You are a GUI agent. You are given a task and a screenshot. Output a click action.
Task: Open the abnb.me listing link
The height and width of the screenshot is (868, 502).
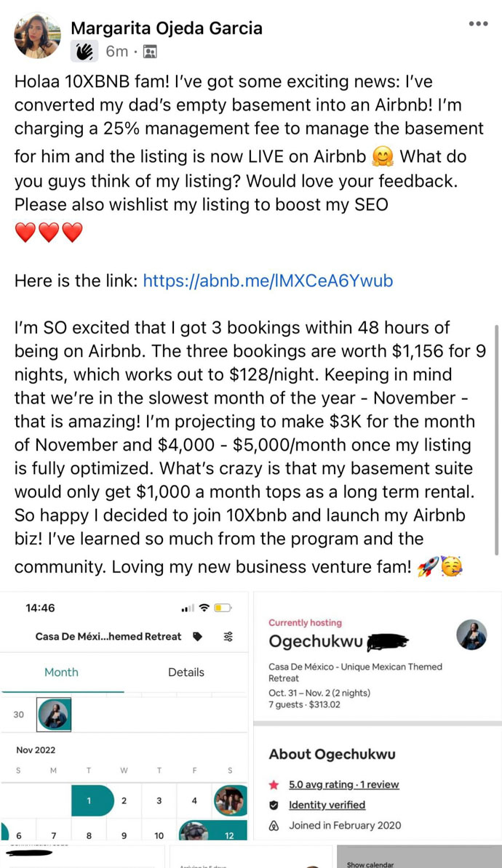point(268,281)
